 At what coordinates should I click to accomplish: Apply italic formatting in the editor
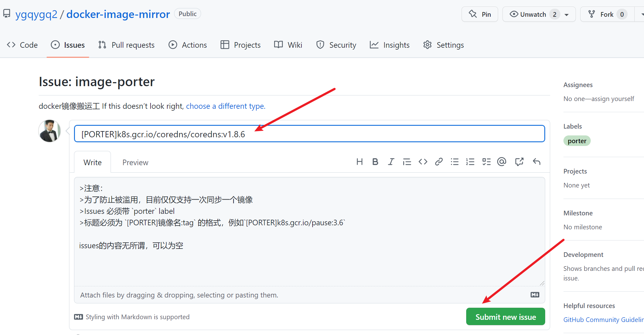coord(391,162)
